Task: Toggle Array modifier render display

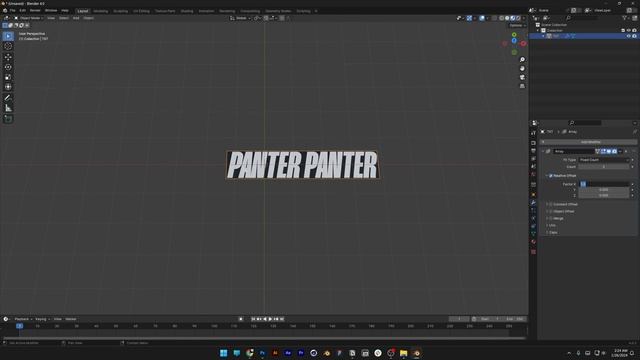Action: tap(614, 151)
